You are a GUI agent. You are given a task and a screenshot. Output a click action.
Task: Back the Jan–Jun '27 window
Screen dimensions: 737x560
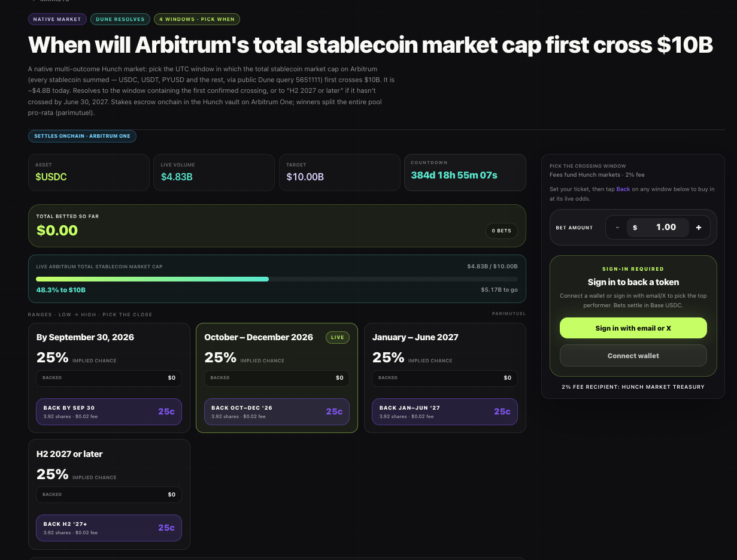tap(445, 411)
